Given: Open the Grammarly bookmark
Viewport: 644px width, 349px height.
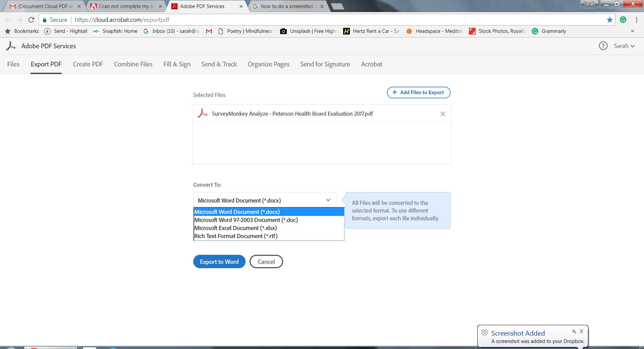Looking at the screenshot, I should (x=549, y=31).
